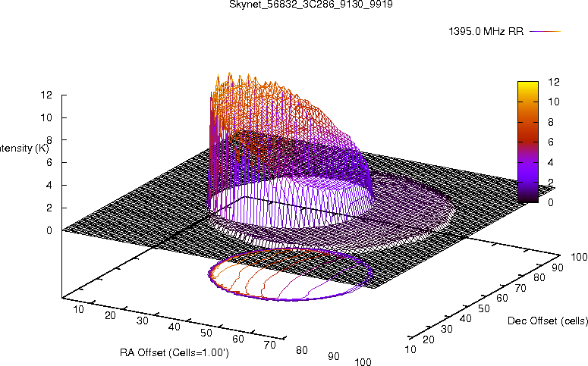
Task: Click the color bar's 6 tick label
Action: [551, 142]
